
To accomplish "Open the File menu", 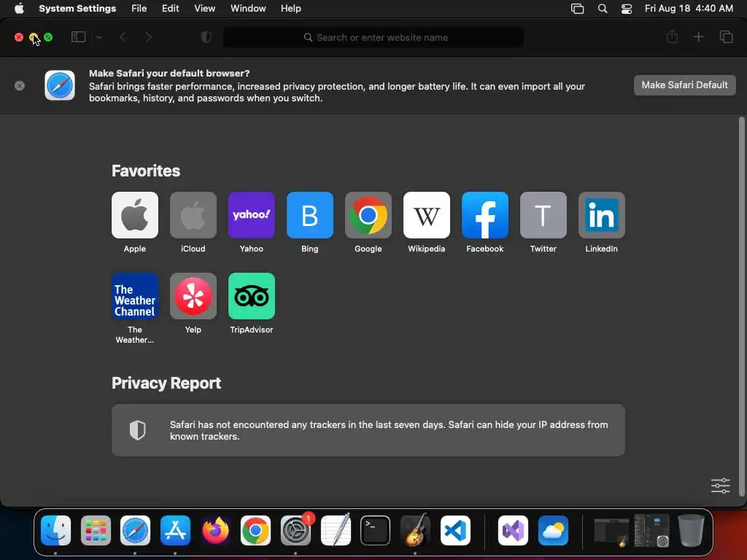I will click(x=139, y=9).
